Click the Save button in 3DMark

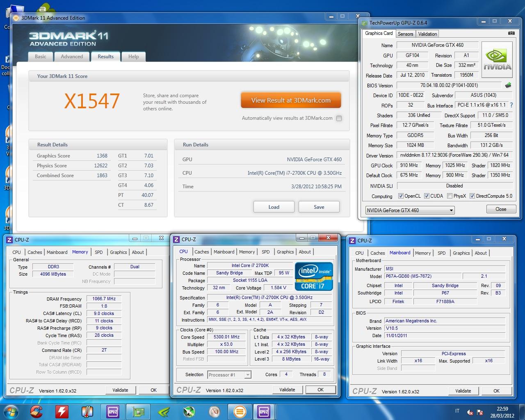[319, 207]
